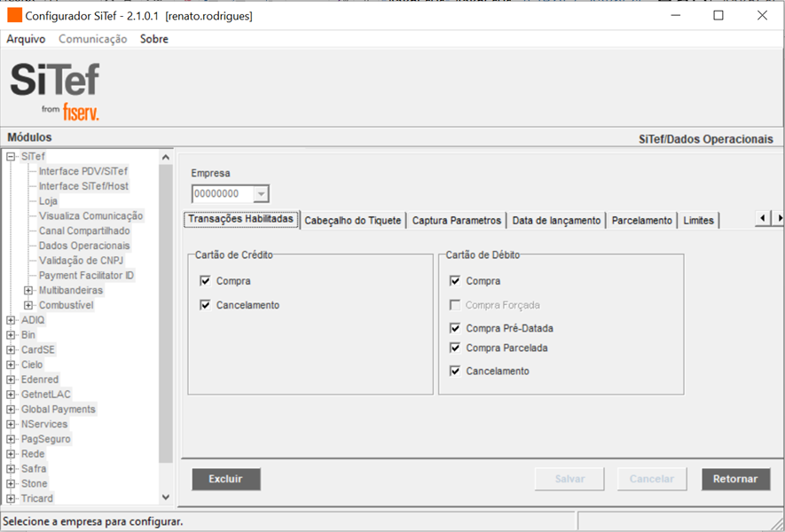Expand the PagSeguro tree node
Image resolution: width=785 pixels, height=532 pixels.
(x=11, y=439)
